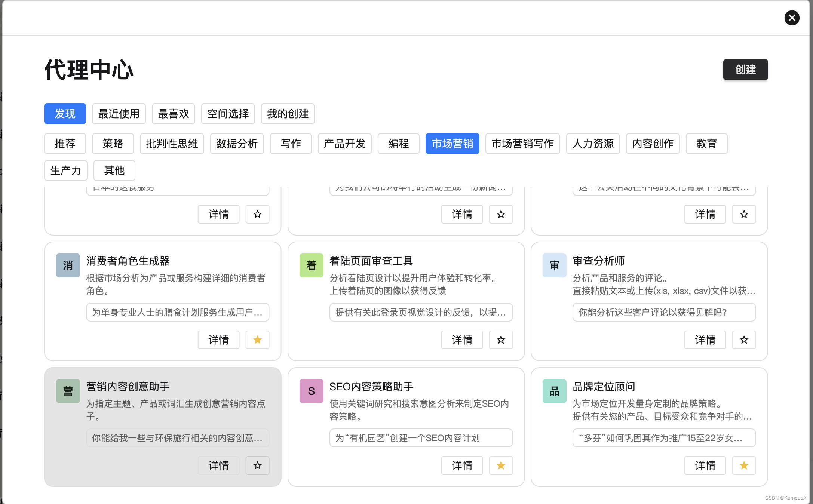The width and height of the screenshot is (813, 504).
Task: Unfavorite 消费者角色生成器 via its yellow star
Action: (x=257, y=340)
